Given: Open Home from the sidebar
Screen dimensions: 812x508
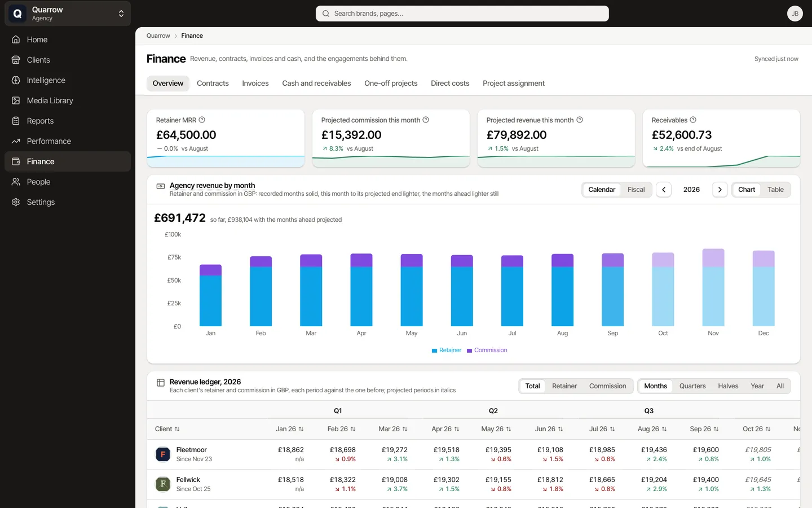Looking at the screenshot, I should click(x=68, y=40).
